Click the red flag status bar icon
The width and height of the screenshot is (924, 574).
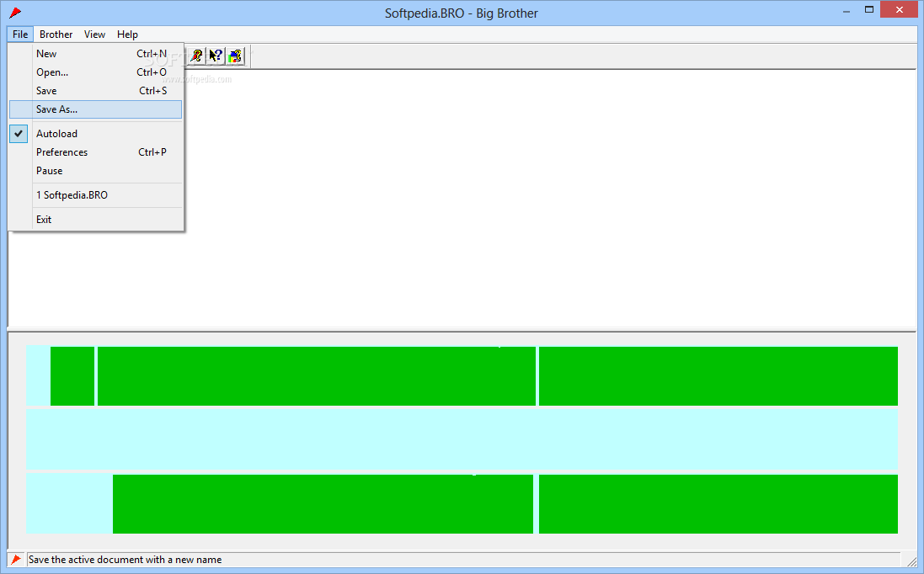click(16, 560)
